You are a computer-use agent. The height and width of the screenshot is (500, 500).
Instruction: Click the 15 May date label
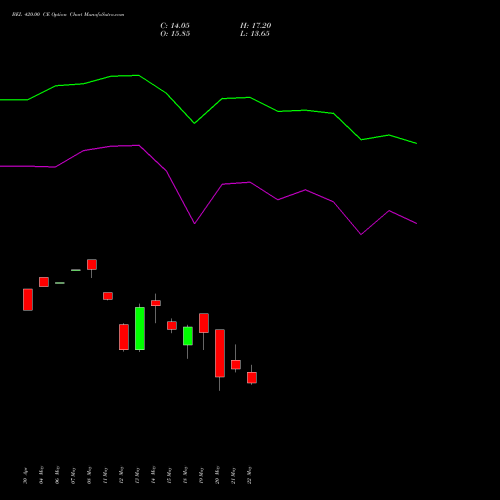click(169, 475)
